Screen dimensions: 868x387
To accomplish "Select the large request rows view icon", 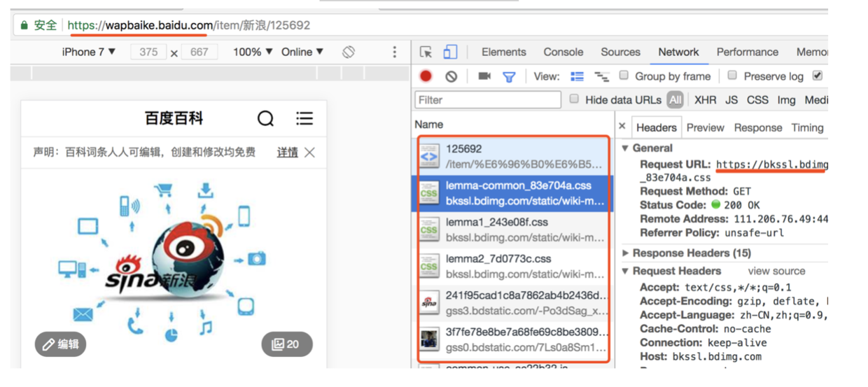I will click(x=577, y=76).
